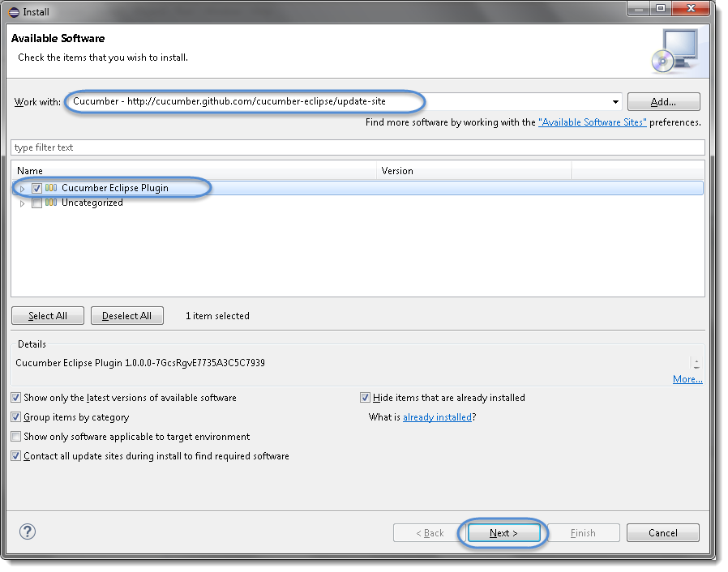
Task: Click the Version column header
Action: pos(474,171)
